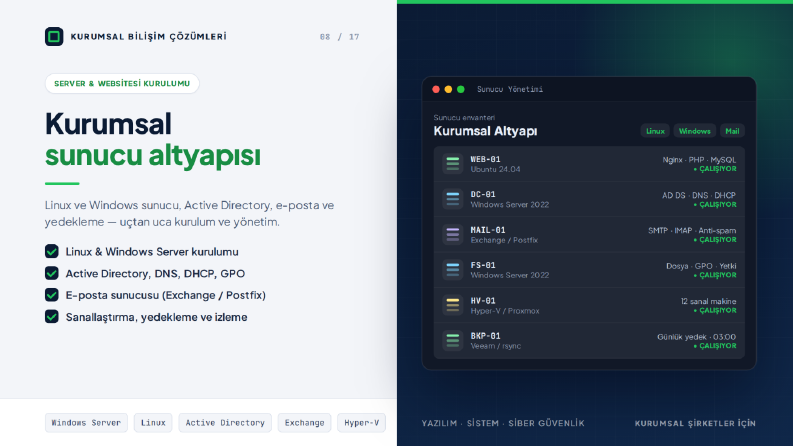Screen dimensions: 793x446
Task: Click the red close dot in Sunucu Yönetimi
Action: point(436,90)
